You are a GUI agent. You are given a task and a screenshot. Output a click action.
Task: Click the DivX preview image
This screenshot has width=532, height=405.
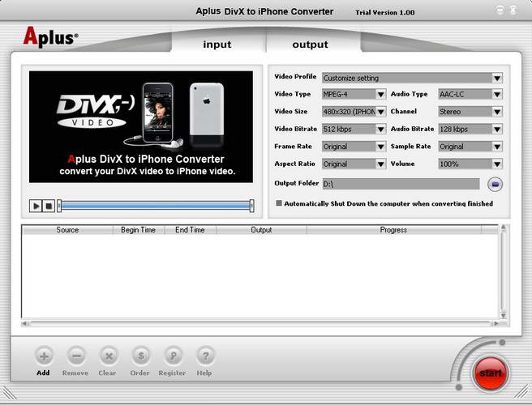coord(141,126)
